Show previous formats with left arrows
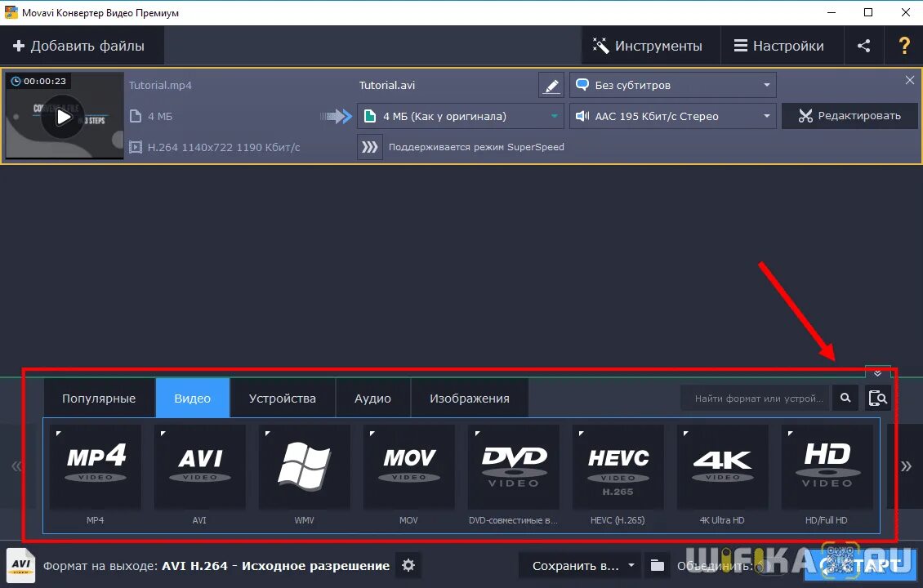Viewport: 923px width, 588px height. 16,467
